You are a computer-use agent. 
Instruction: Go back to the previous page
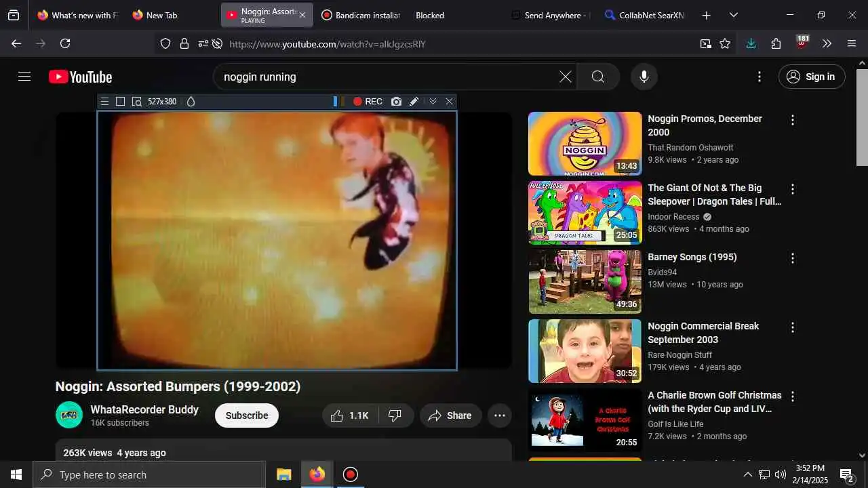(16, 43)
